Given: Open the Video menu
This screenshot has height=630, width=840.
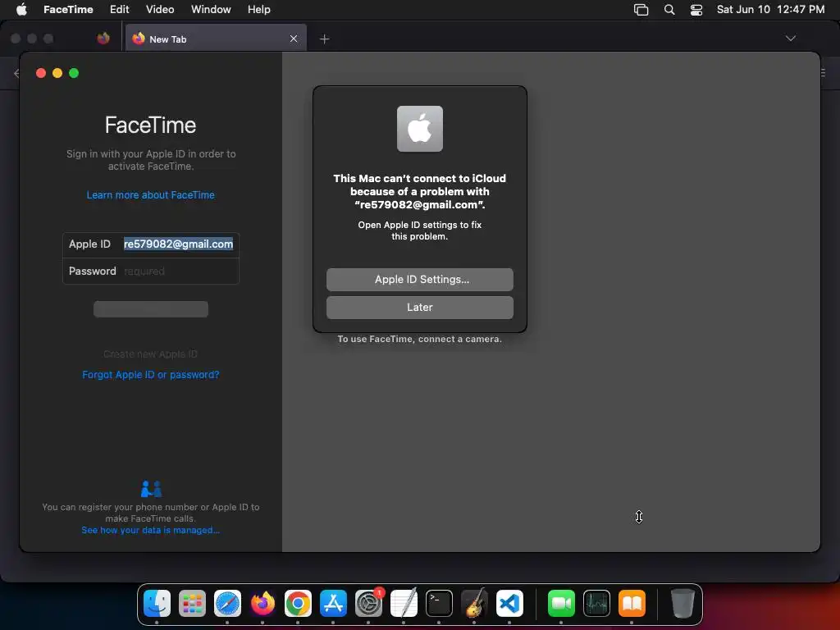Looking at the screenshot, I should point(160,9).
